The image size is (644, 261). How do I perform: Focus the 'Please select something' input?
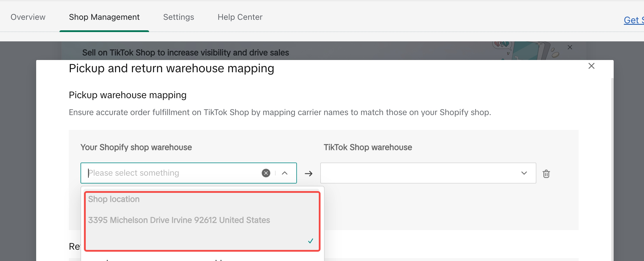(x=172, y=173)
